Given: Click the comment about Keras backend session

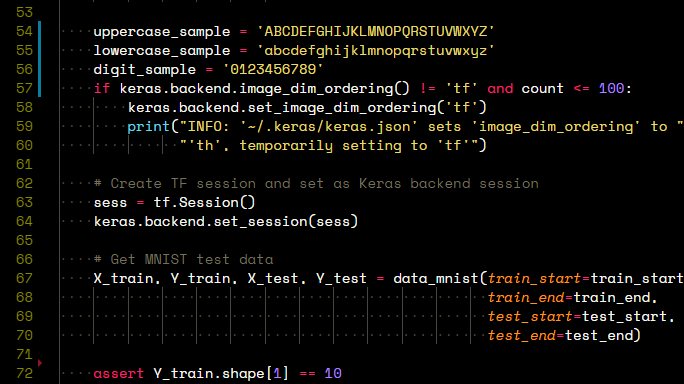Looking at the screenshot, I should tap(316, 183).
